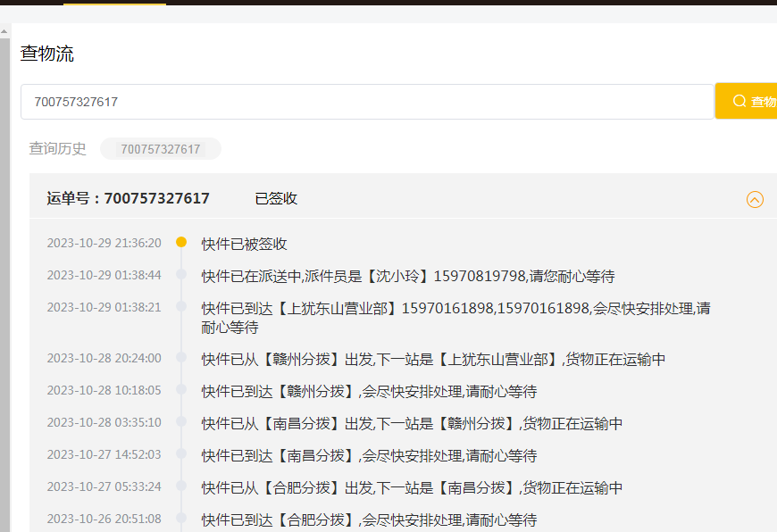The height and width of the screenshot is (532, 777).
Task: Click timestamp 2023-10-28 20:24:00
Action: coord(104,358)
